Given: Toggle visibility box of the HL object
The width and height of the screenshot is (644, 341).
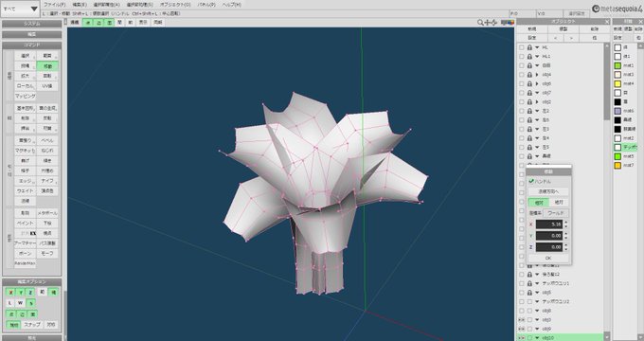Looking at the screenshot, I should tap(522, 47).
